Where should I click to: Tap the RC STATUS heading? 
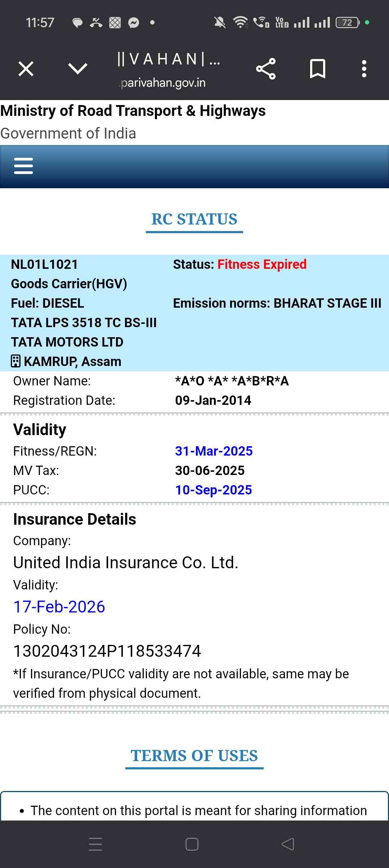[194, 220]
